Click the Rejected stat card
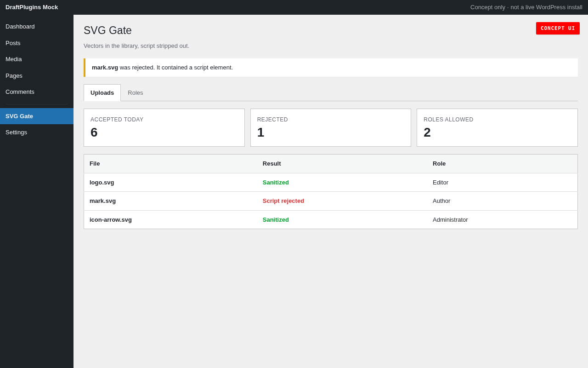Screen dimensions: 588x368 coord(331,128)
